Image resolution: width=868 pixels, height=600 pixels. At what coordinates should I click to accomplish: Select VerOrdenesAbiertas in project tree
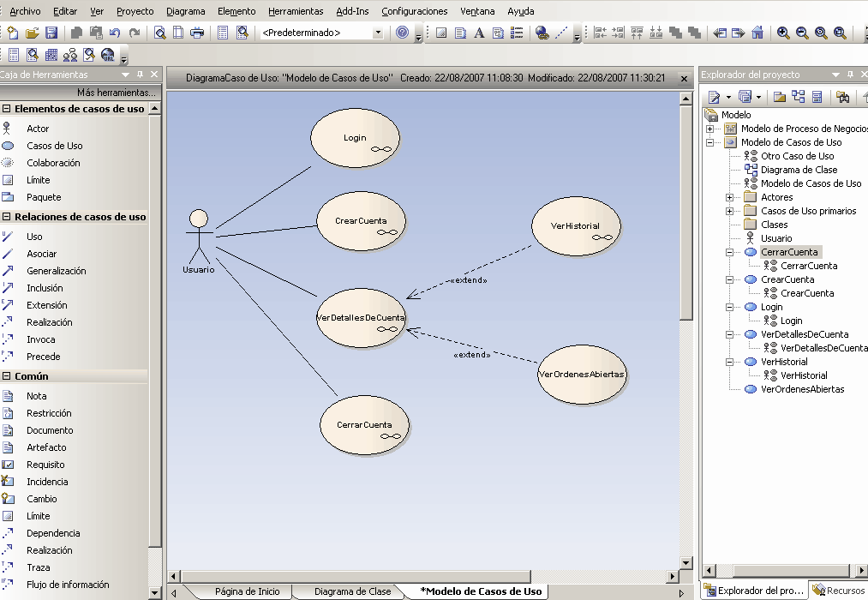coord(802,389)
